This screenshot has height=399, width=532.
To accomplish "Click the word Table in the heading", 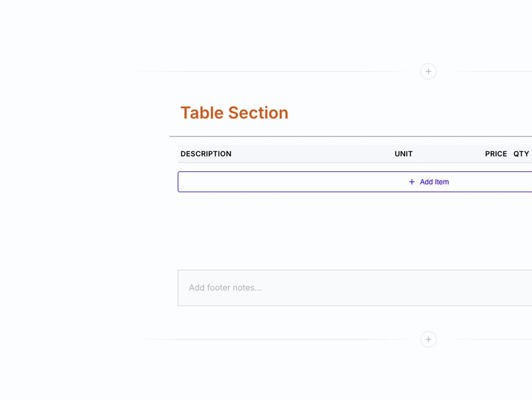I will pos(202,113).
